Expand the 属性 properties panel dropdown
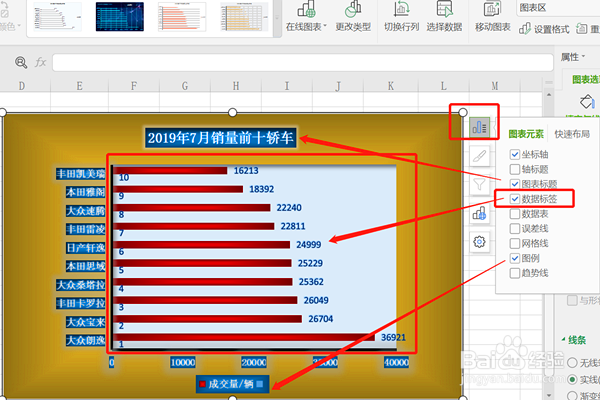The width and height of the screenshot is (600, 400). pos(584,57)
